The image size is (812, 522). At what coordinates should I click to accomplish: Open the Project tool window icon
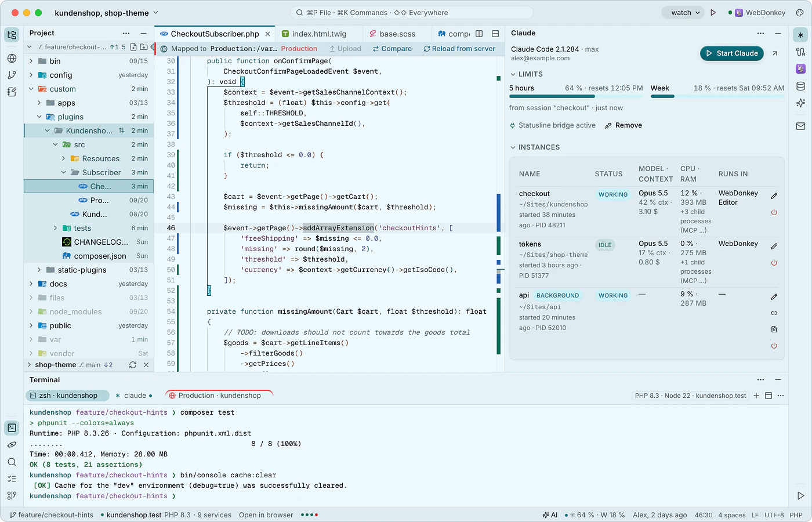(x=12, y=35)
